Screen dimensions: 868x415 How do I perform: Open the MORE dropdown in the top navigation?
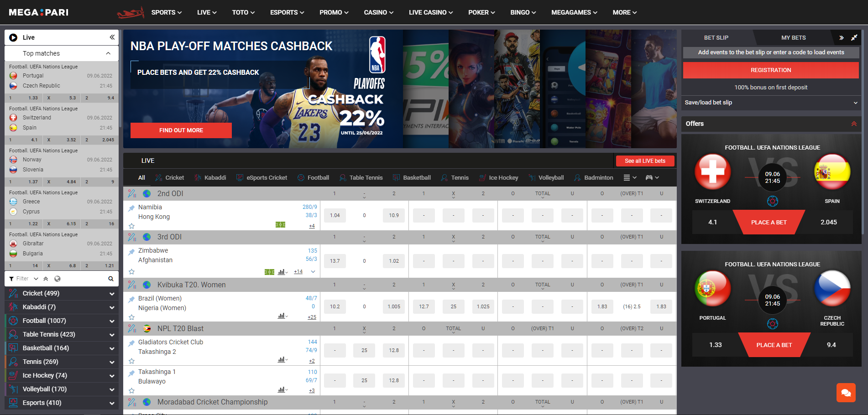click(x=625, y=12)
